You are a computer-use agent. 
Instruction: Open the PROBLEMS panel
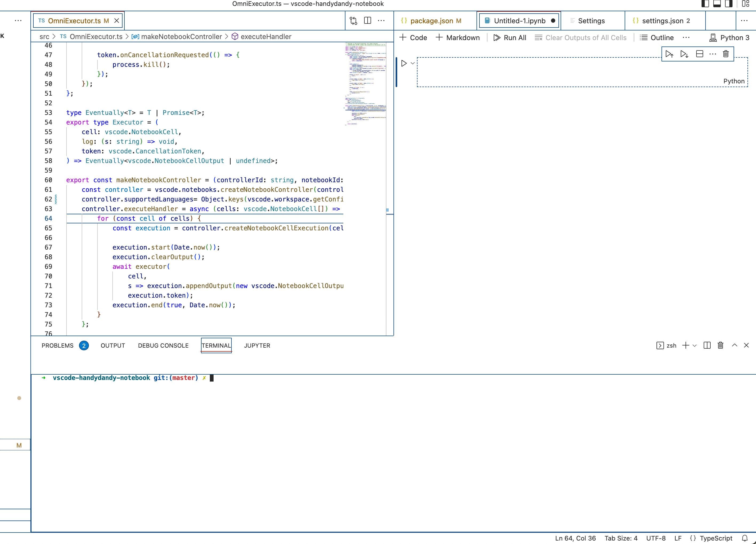coord(65,345)
